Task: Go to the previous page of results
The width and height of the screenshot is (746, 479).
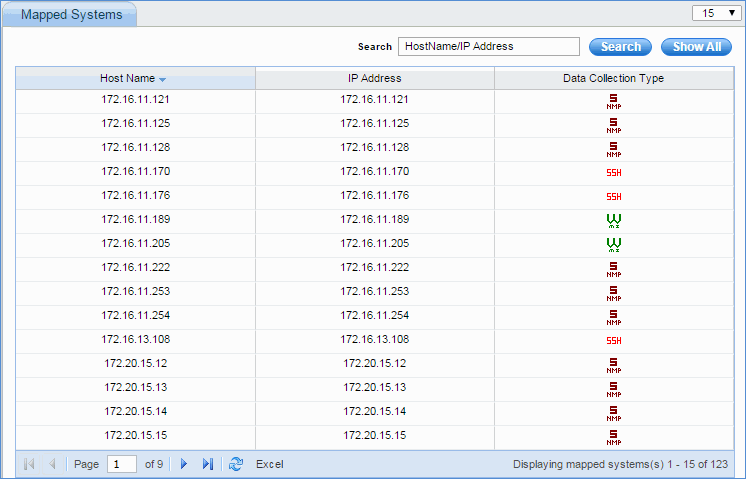Action: (52, 464)
